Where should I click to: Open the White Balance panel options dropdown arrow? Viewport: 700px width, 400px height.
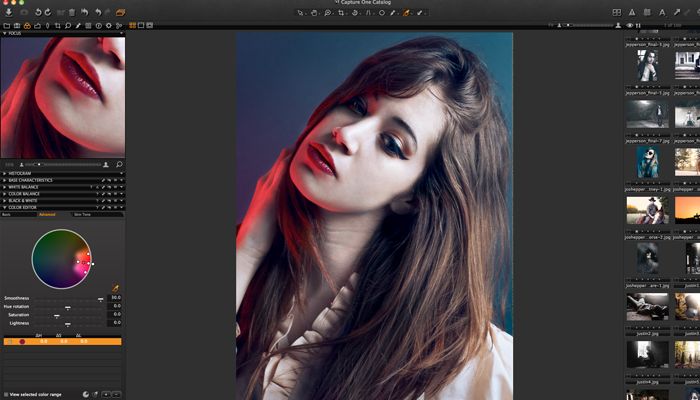(121, 187)
